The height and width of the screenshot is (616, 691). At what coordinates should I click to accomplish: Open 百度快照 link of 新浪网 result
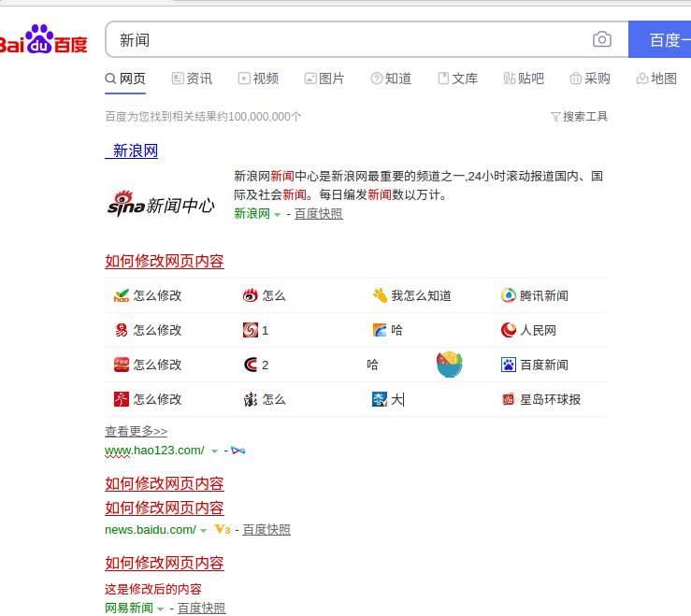(x=319, y=214)
